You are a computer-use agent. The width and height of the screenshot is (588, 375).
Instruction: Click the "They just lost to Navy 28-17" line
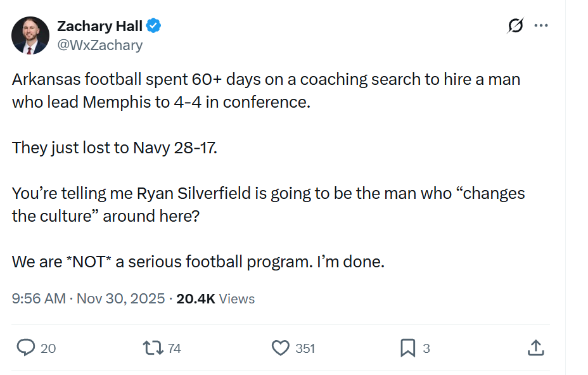pos(114,148)
